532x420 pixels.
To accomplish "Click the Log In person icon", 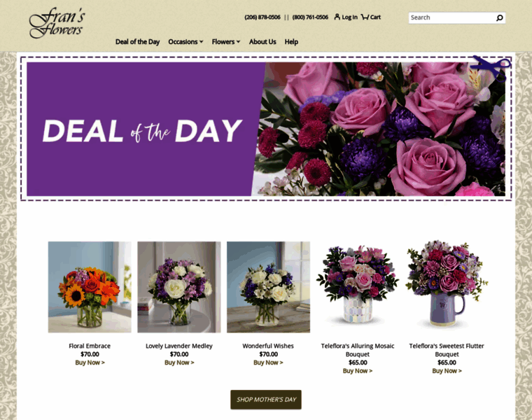I will click(337, 17).
